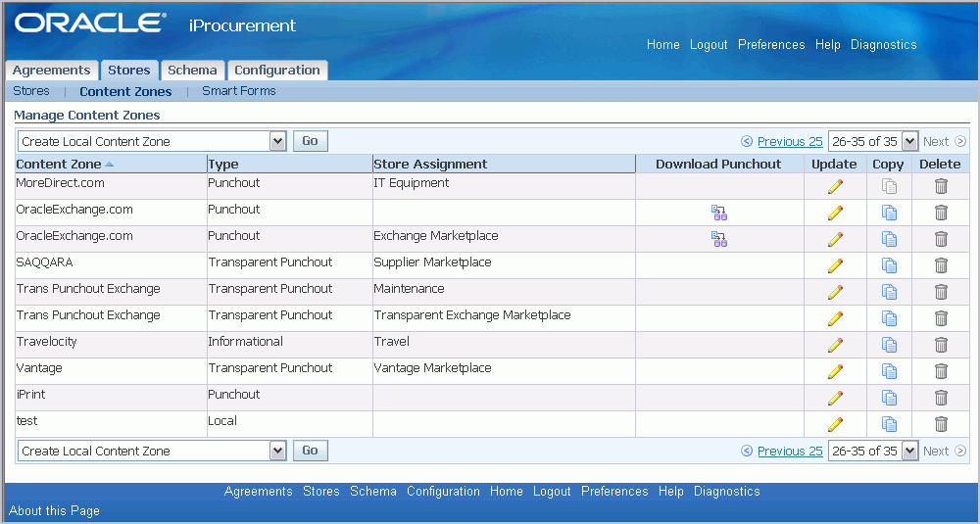The width and height of the screenshot is (980, 524).
Task: Open the Stores subtab beside Content Zones
Action: coord(31,91)
